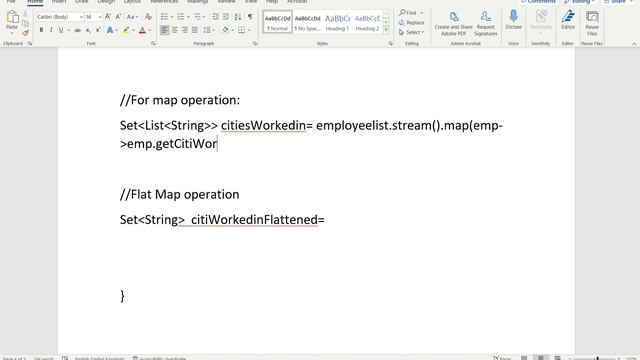
Task: Adjust the zoom slider in status bar
Action: tap(598, 358)
